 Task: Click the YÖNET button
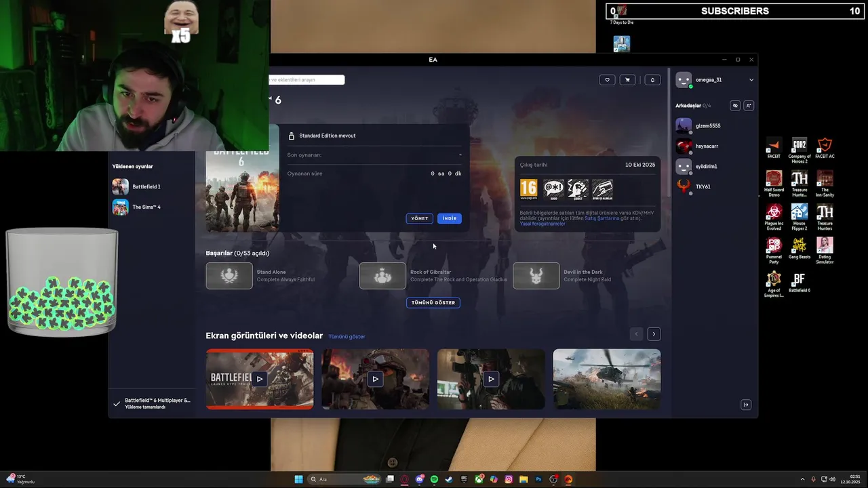click(420, 218)
